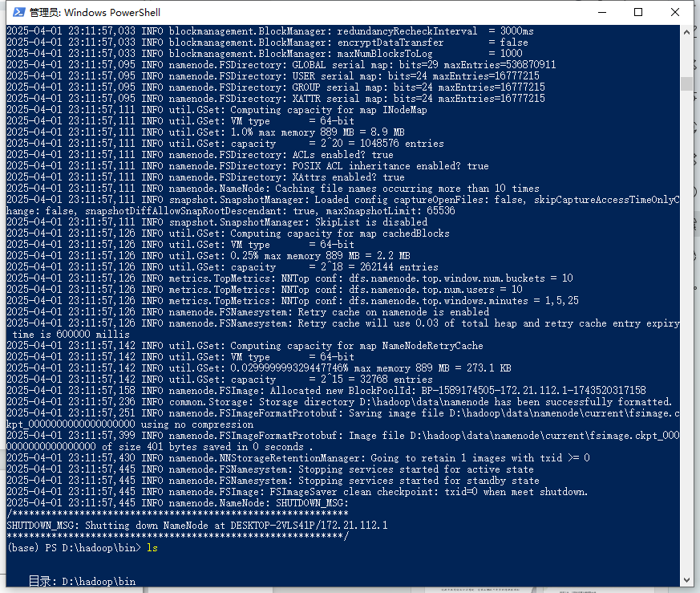This screenshot has width=700, height=593.
Task: Click '0.25% max memory 889 MB' line
Action: coord(208,256)
